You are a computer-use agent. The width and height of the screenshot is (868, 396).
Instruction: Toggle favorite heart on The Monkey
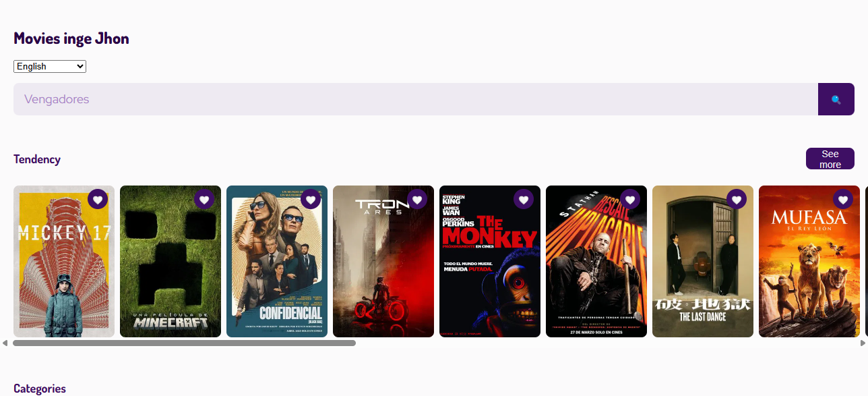524,199
